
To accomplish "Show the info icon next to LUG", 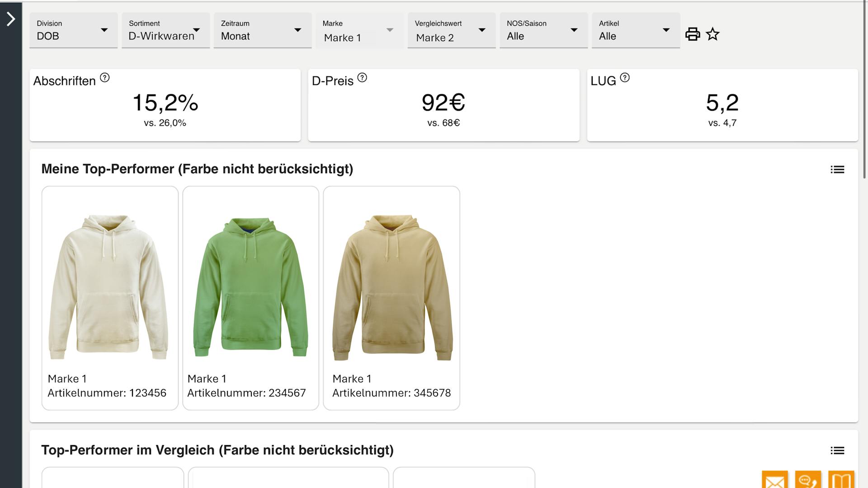I will [x=625, y=78].
